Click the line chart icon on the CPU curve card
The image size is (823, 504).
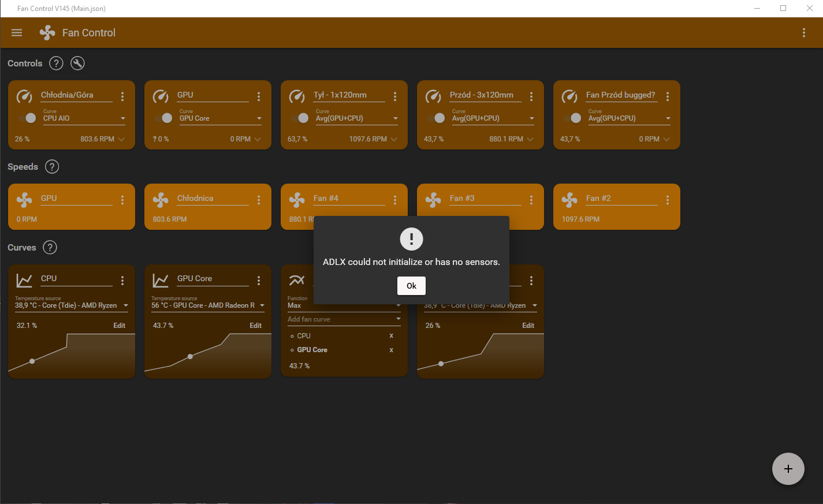[24, 280]
